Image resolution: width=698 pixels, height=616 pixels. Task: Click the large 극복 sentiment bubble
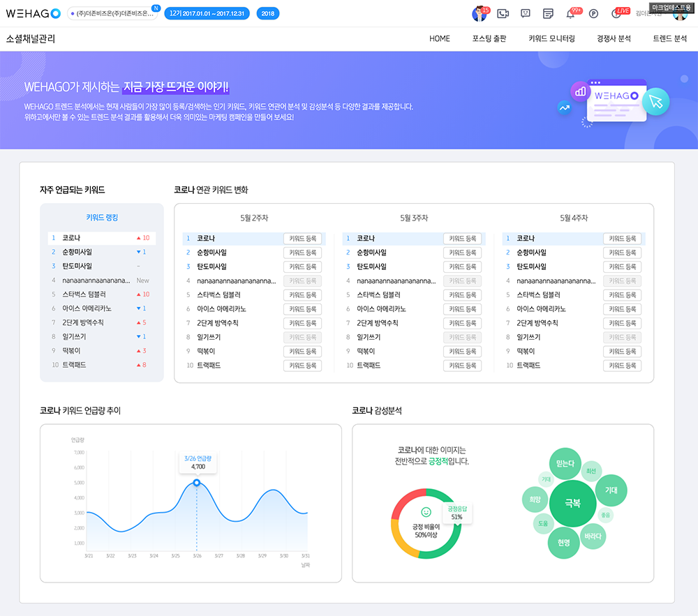click(572, 503)
